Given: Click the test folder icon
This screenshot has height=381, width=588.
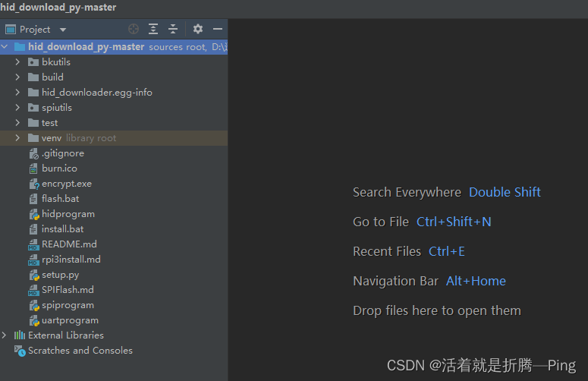Looking at the screenshot, I should (33, 123).
